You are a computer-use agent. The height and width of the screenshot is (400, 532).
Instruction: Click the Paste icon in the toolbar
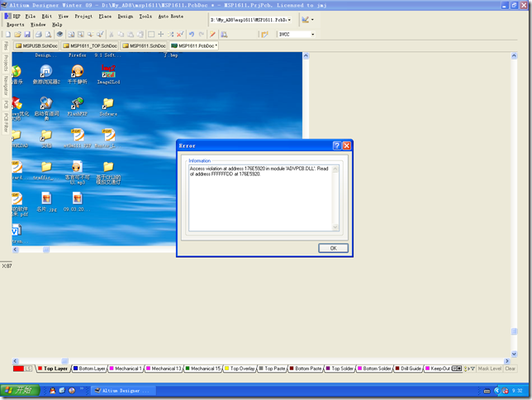131,34
